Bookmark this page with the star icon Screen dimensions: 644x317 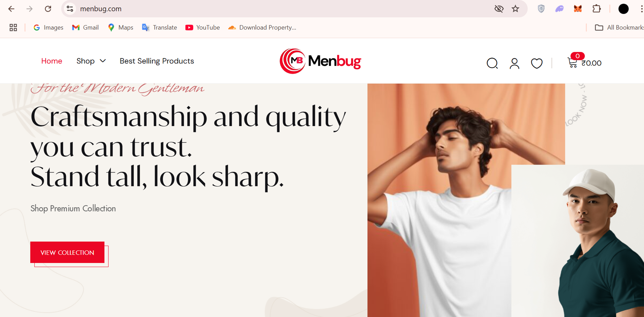tap(515, 9)
